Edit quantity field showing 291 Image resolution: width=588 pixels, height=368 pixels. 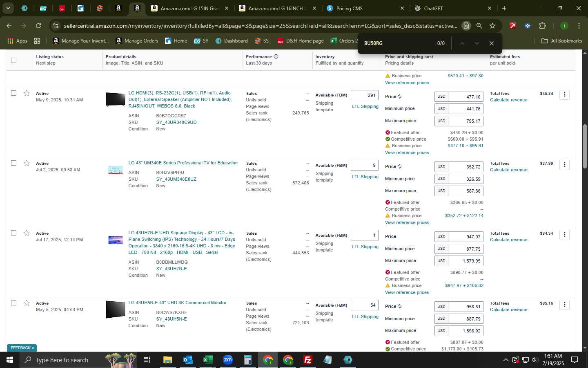point(364,95)
